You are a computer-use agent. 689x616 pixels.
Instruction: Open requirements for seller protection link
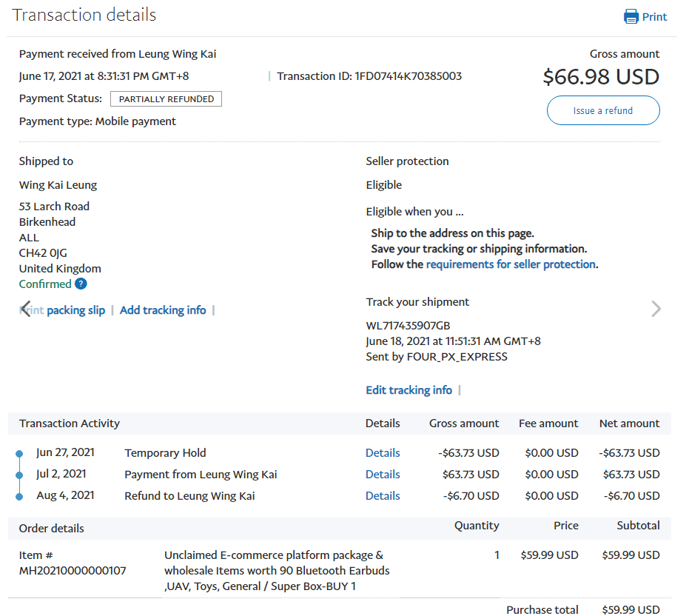pos(511,264)
